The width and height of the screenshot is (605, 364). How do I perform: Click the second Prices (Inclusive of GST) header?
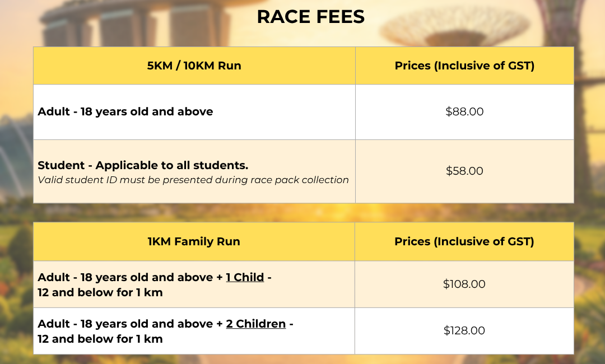[x=464, y=241]
